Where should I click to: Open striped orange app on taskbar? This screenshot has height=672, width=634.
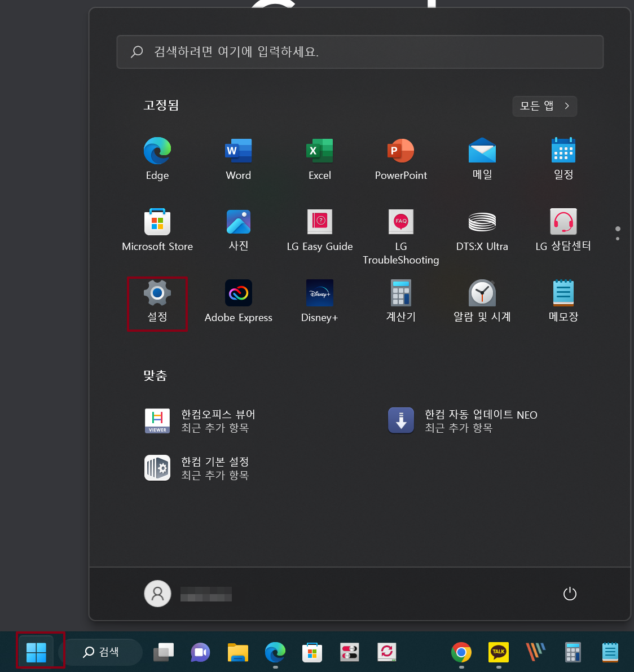click(535, 652)
